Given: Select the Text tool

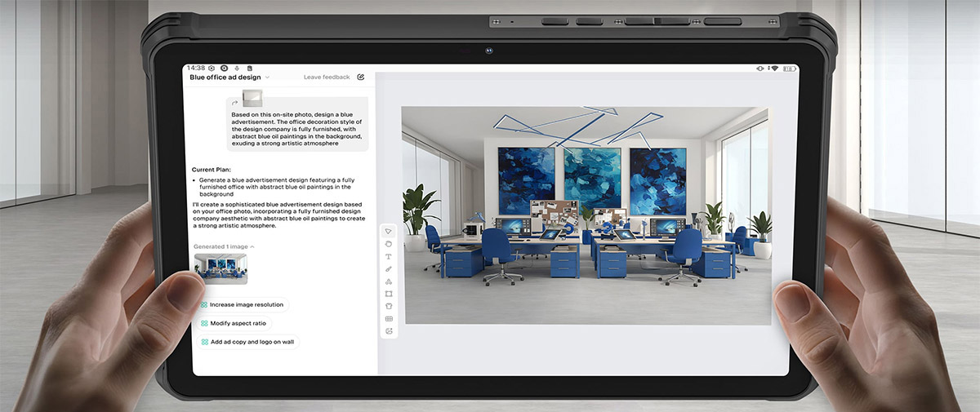Looking at the screenshot, I should pyautogui.click(x=389, y=256).
